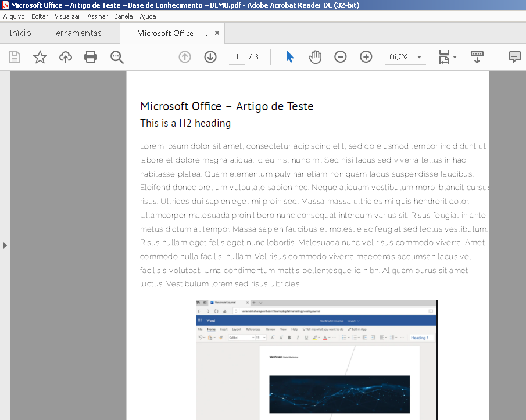
Task: Select the Microsoft Office document tab
Action: click(x=172, y=33)
